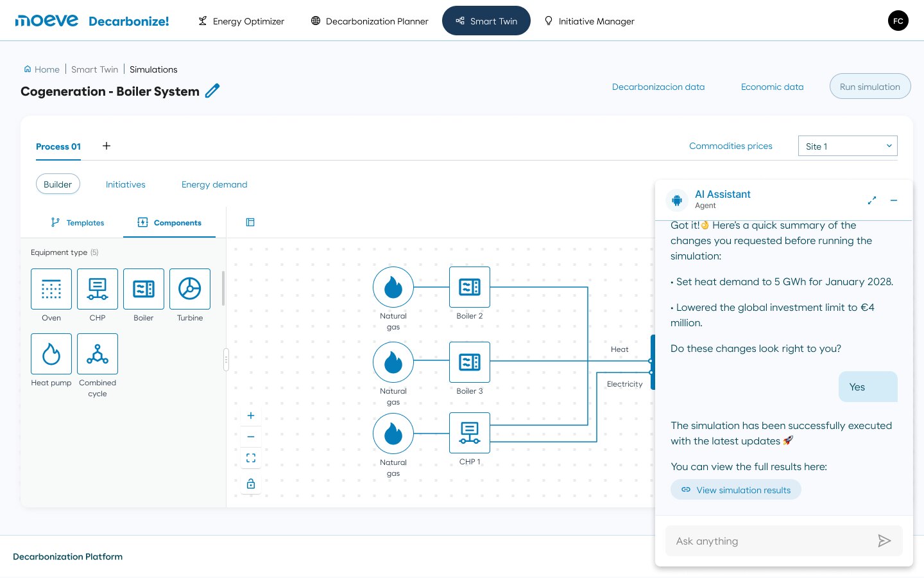Viewport: 924px width, 578px height.
Task: Select the Process 01 tab
Action: tap(58, 146)
